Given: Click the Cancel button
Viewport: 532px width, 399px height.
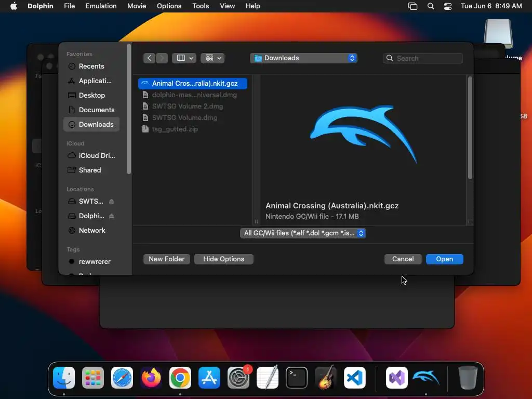Looking at the screenshot, I should click(x=403, y=259).
